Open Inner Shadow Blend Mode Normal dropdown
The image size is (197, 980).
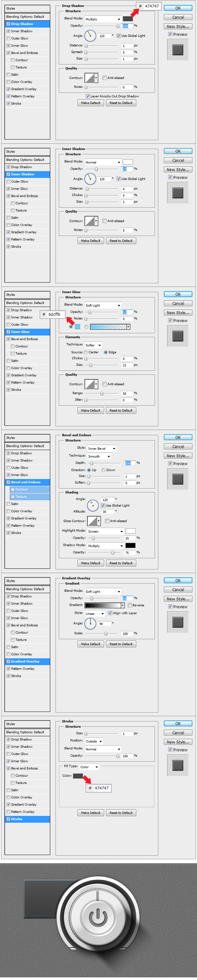102,162
